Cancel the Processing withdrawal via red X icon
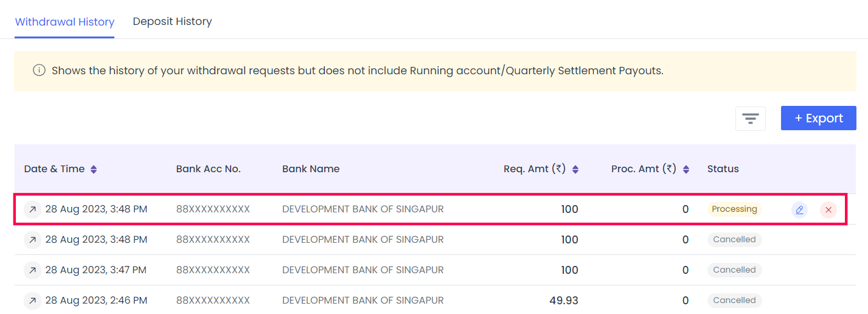 828,210
